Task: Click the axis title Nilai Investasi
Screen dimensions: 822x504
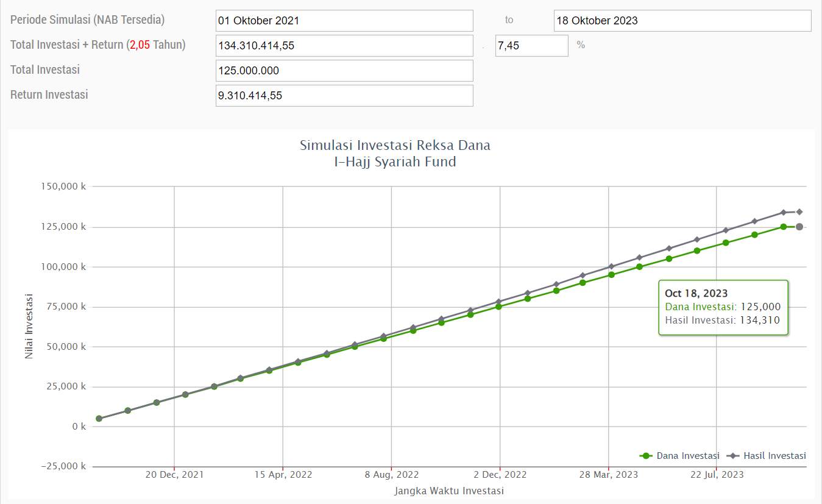Action: [x=29, y=327]
